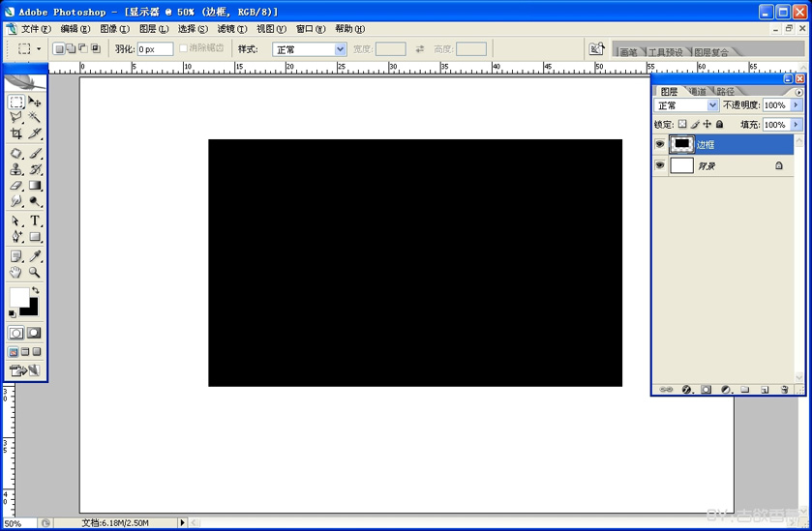Select the Path Selection tool

point(16,221)
